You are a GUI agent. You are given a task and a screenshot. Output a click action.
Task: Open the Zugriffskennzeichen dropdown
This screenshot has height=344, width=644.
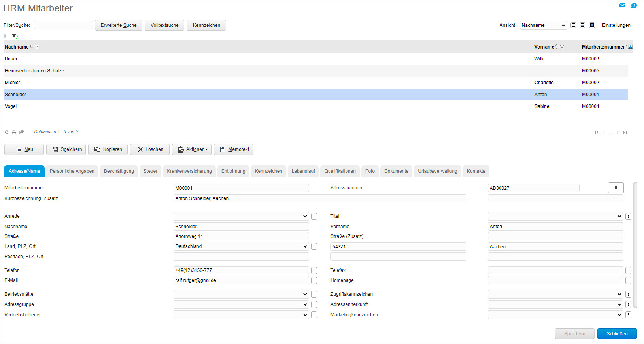click(x=555, y=294)
